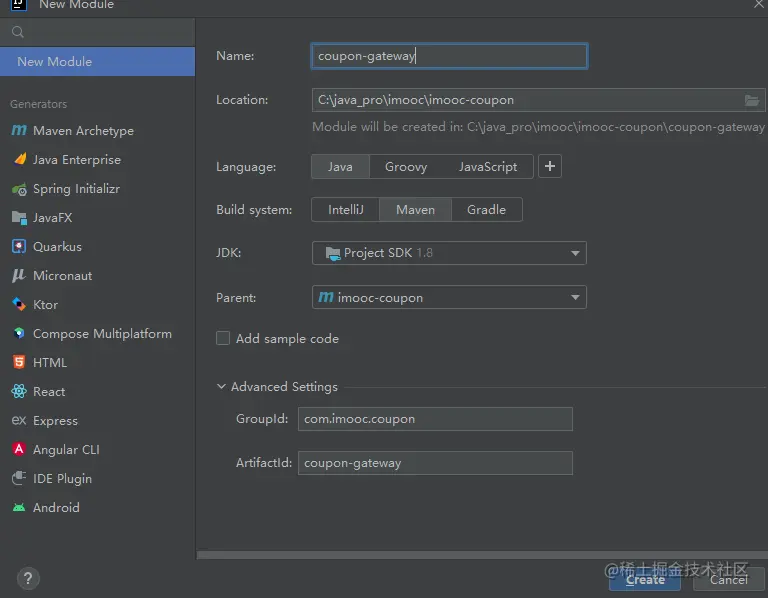The width and height of the screenshot is (768, 598).
Task: Select the React generator label
Action: pyautogui.click(x=48, y=392)
